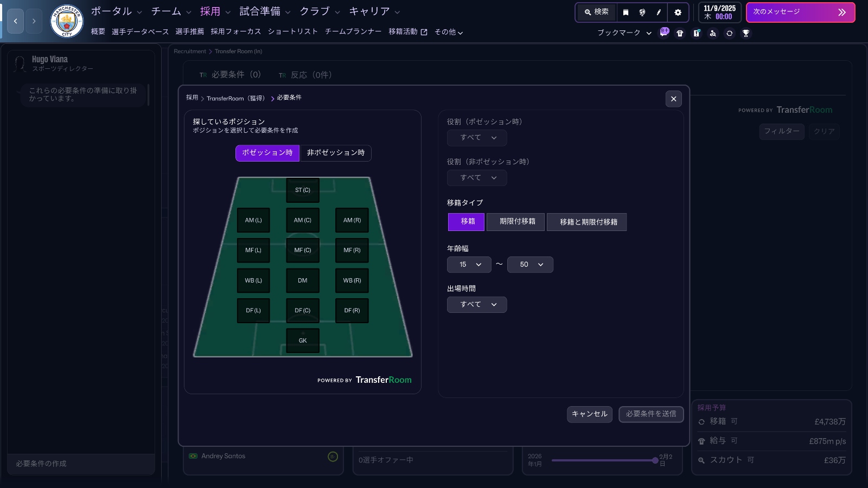Click the scouting magnifier player search icon

[713, 33]
